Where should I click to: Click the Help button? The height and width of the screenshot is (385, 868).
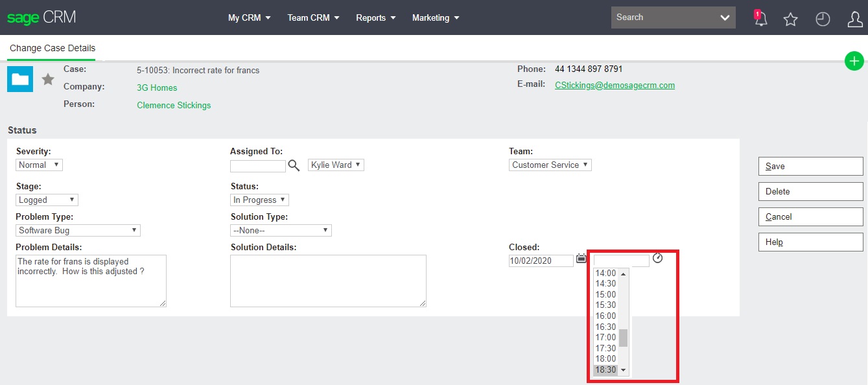[x=810, y=242]
